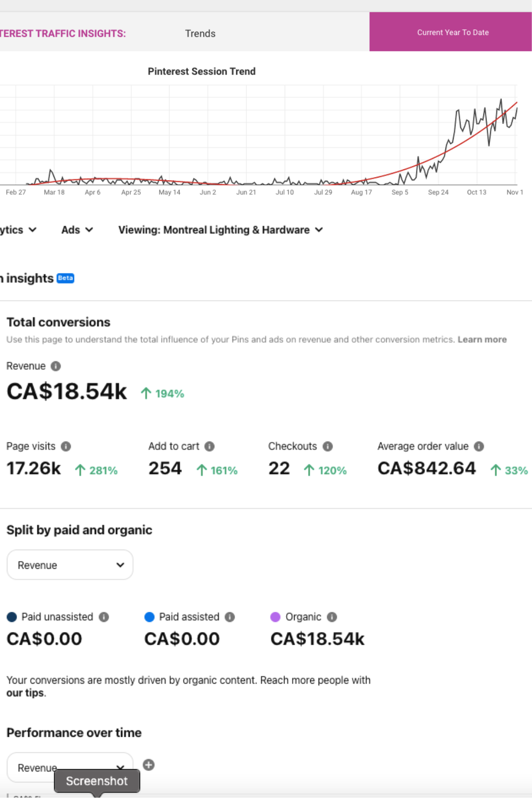Expand the Viewing: Montreal Lighting & Hardware selector
This screenshot has width=532, height=798.
click(220, 230)
